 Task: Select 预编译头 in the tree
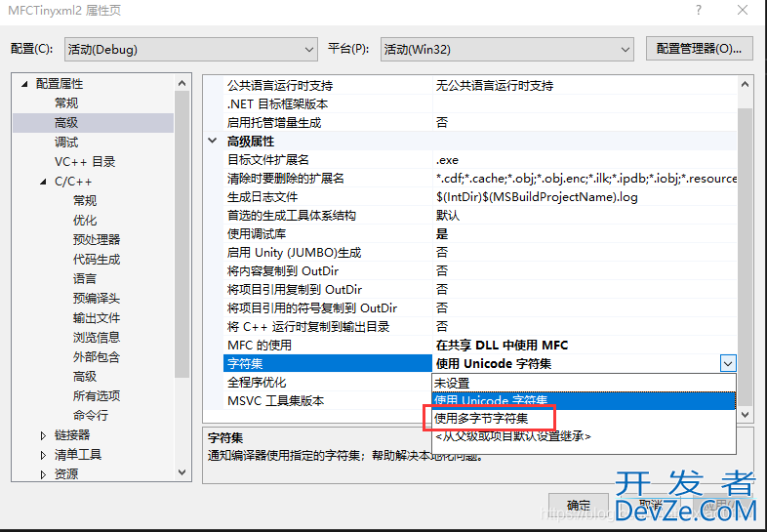click(x=97, y=299)
